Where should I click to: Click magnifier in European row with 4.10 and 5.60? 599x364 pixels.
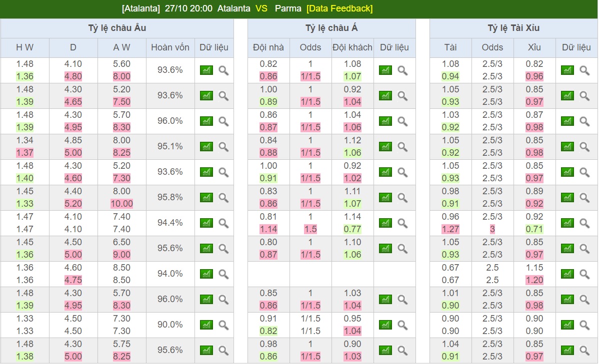pyautogui.click(x=223, y=70)
